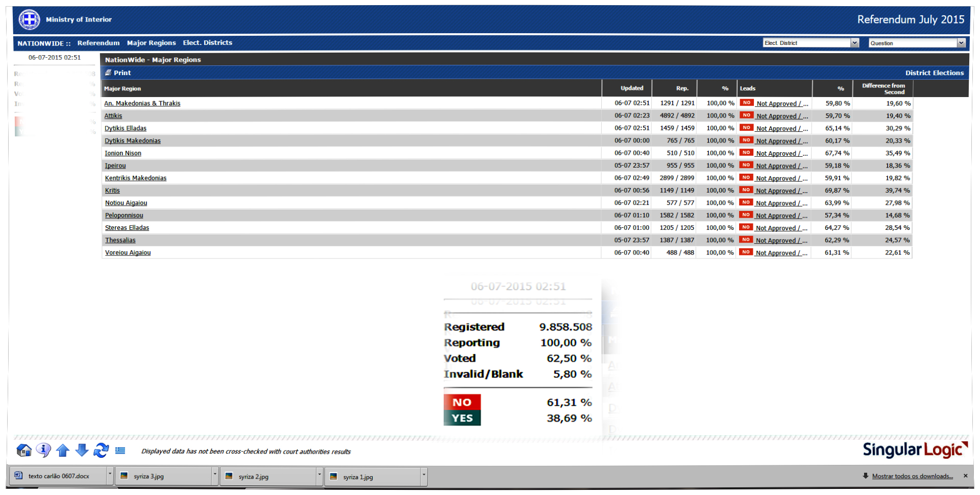Viewport: 980px width, 495px height.
Task: Click the blue up arrow icon
Action: pyautogui.click(x=63, y=450)
